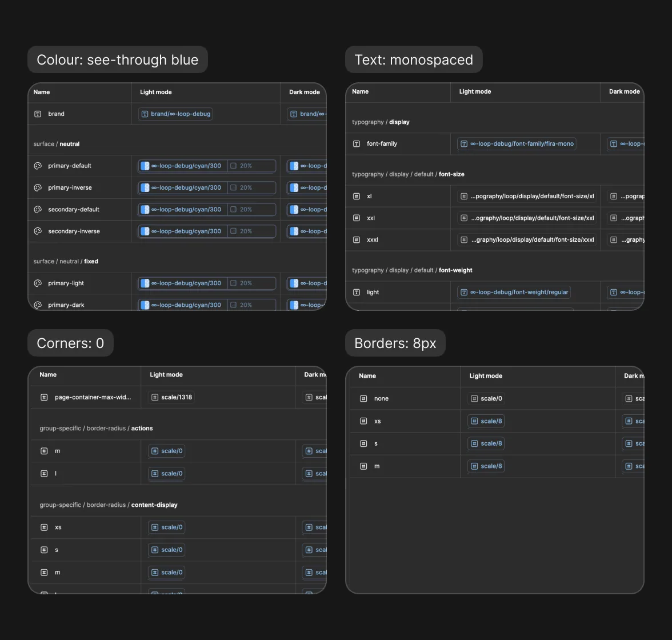Click the number icon beside border none
Image resolution: width=672 pixels, height=640 pixels.
pos(363,399)
